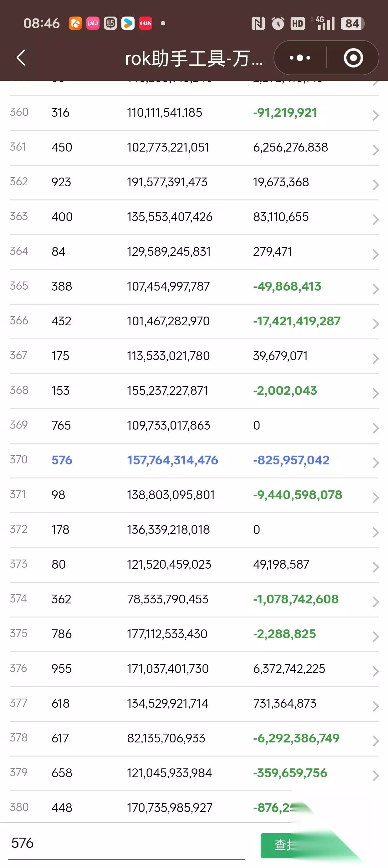Tap power value 177,112,533,430

(x=167, y=634)
